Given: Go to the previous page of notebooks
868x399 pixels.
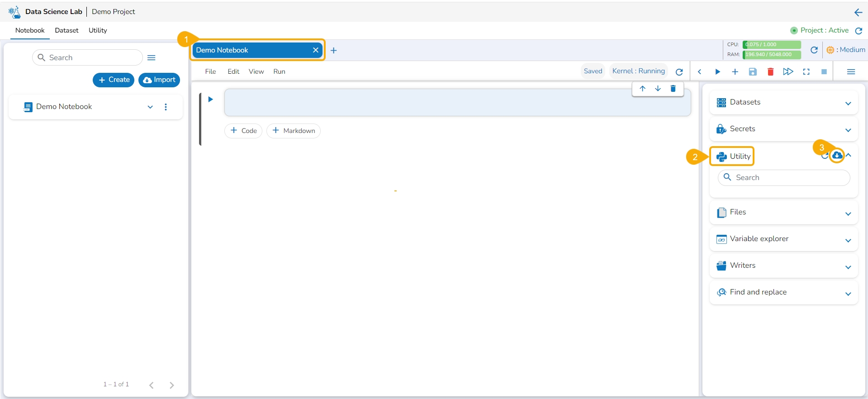Looking at the screenshot, I should click(x=152, y=385).
